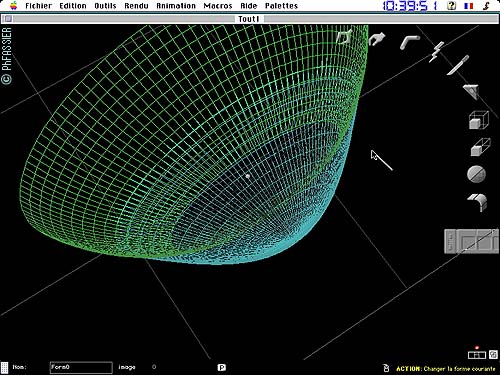Screen dimensions: 500x375
Task: Select the bent pipe tool
Action: coord(410,42)
